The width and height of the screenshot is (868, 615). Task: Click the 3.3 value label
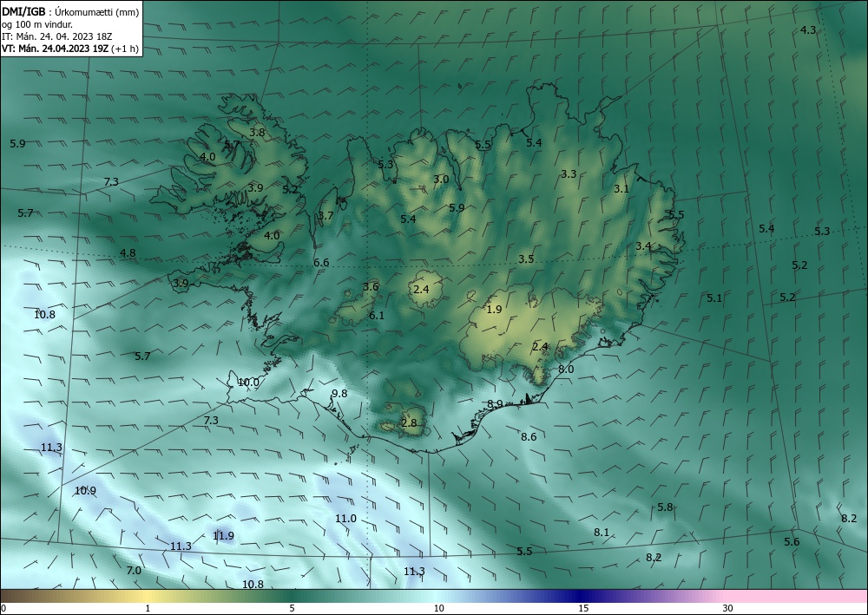[x=569, y=173]
